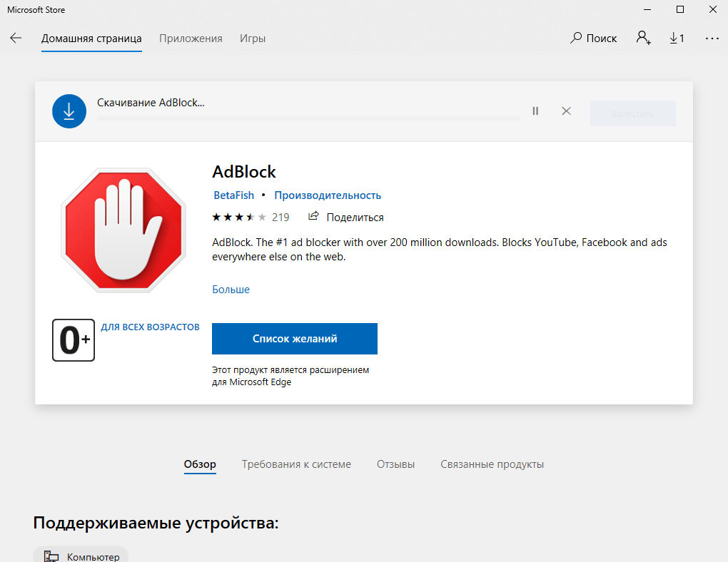
Task: Add AdBlock to Список желаний
Action: pos(295,339)
